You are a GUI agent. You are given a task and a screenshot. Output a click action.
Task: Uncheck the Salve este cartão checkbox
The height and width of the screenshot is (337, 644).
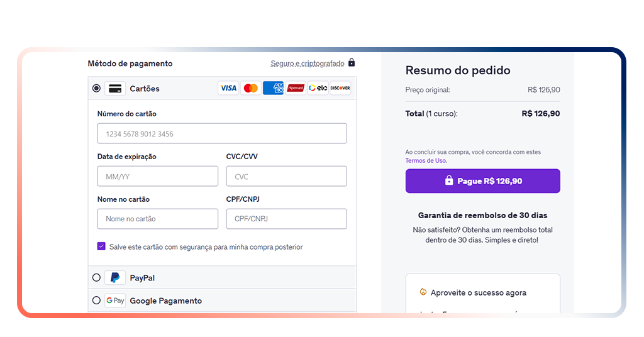pos(101,246)
